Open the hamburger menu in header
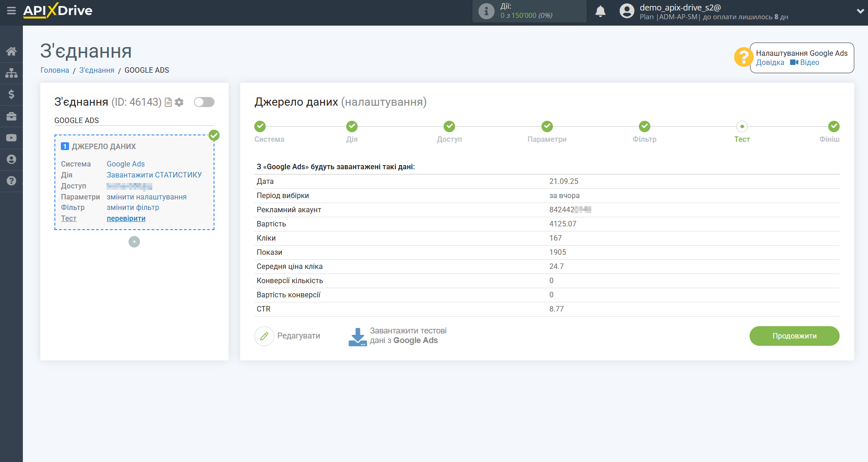Viewport: 868px width, 462px height. click(11, 11)
